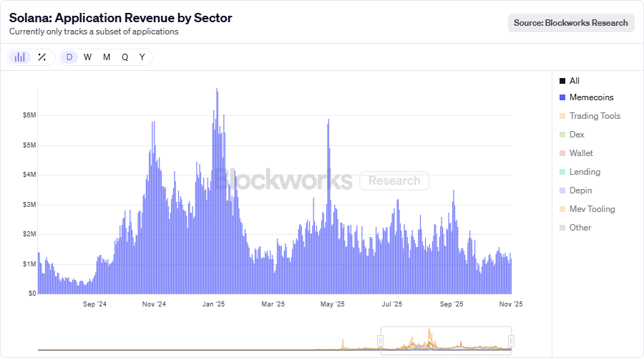The width and height of the screenshot is (644, 358).
Task: Show the Mev Tooling series
Action: point(591,209)
